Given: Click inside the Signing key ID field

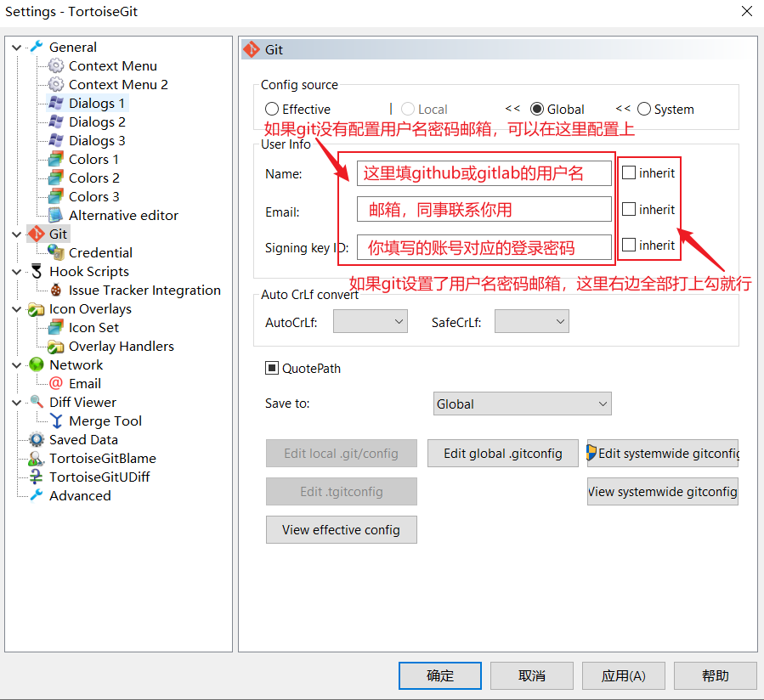Looking at the screenshot, I should [x=484, y=245].
